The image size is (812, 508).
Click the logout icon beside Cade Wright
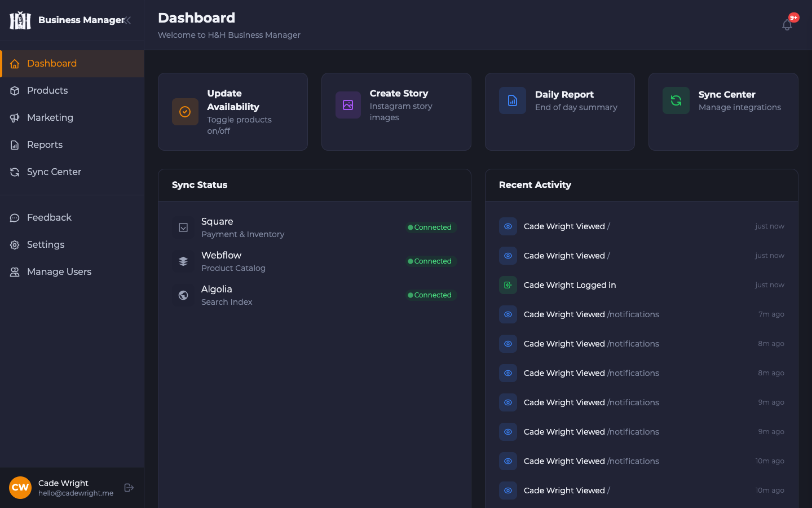pos(129,488)
